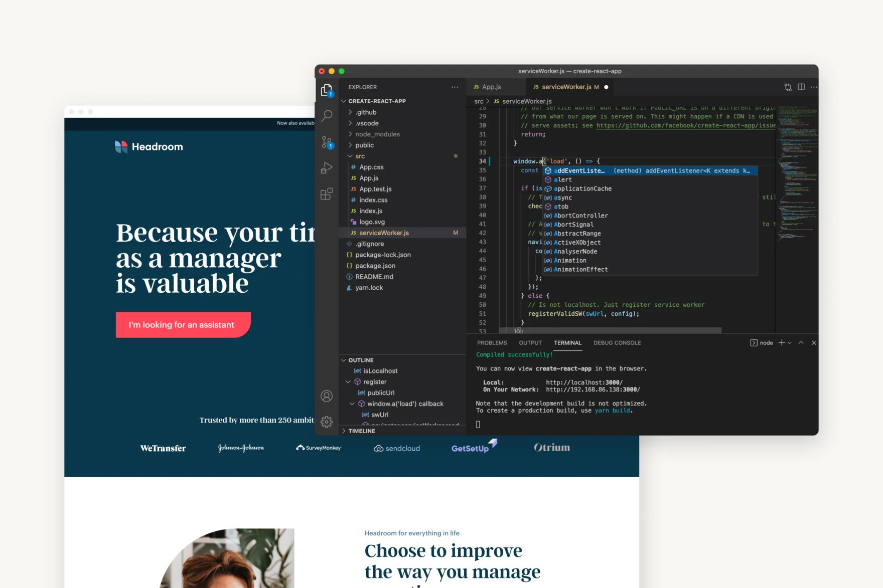
Task: Click the src breadcrumb segment
Action: [479, 101]
